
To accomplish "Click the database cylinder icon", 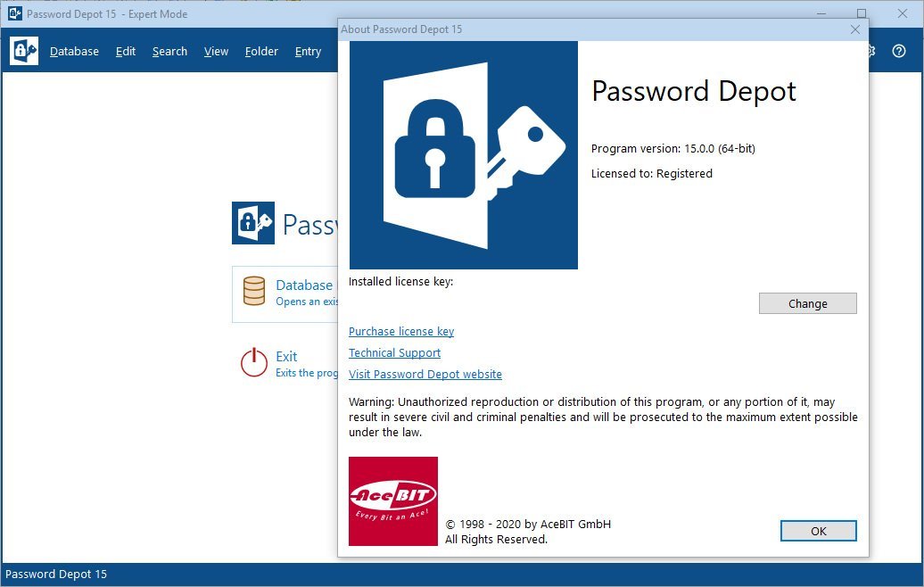I will (254, 291).
